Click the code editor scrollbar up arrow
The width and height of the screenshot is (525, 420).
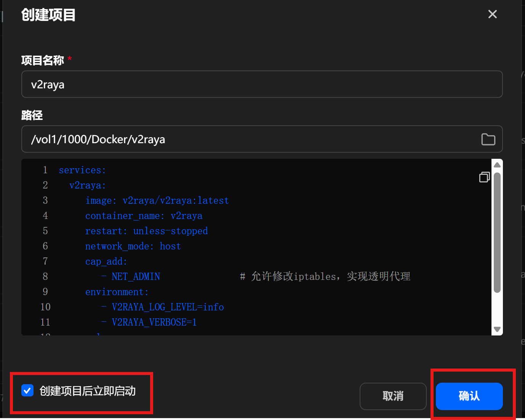497,165
